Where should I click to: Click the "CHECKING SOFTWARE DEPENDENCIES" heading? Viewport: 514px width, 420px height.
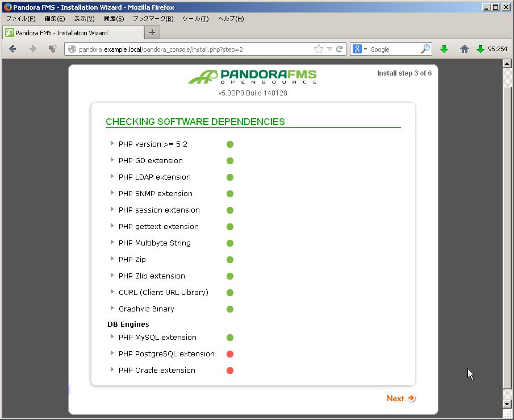pos(195,122)
